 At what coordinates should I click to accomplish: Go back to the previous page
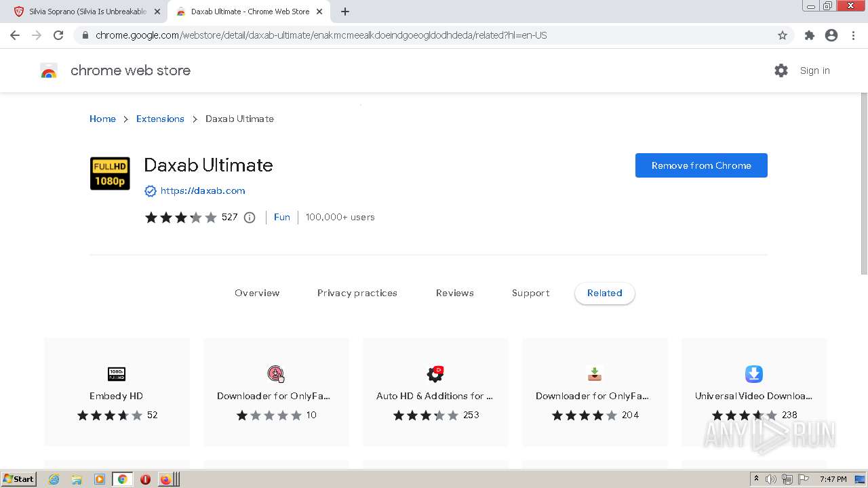tap(15, 35)
